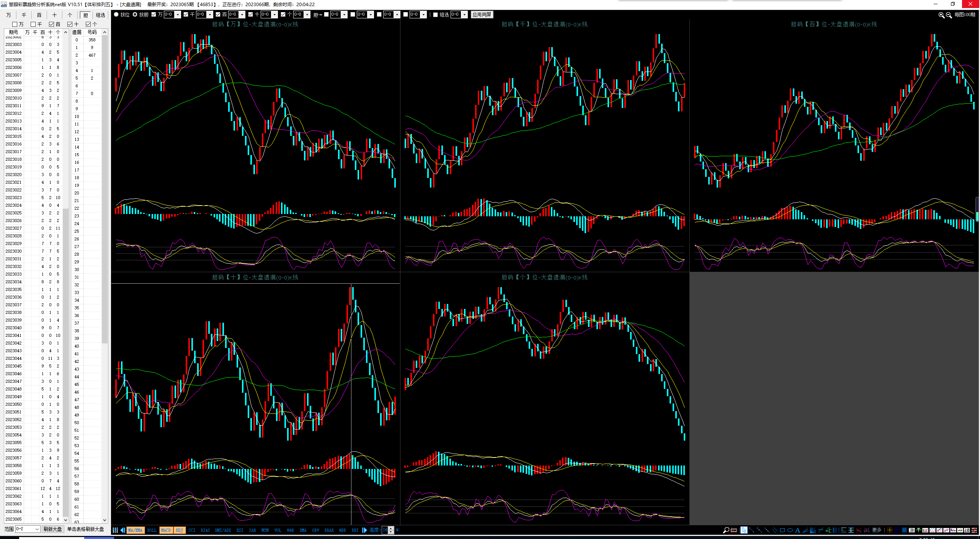980x539 pixels.
Task: Select the ellipse drawing tool
Action: (790, 530)
